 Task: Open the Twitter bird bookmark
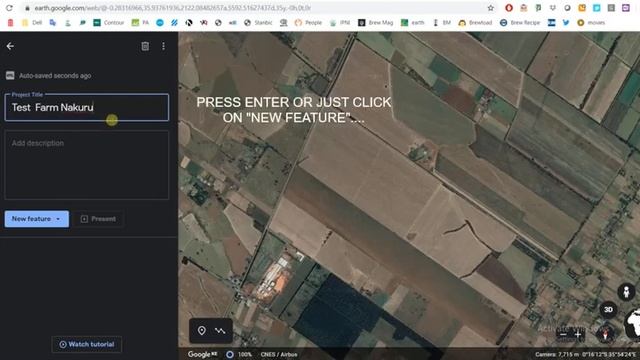click(x=566, y=23)
